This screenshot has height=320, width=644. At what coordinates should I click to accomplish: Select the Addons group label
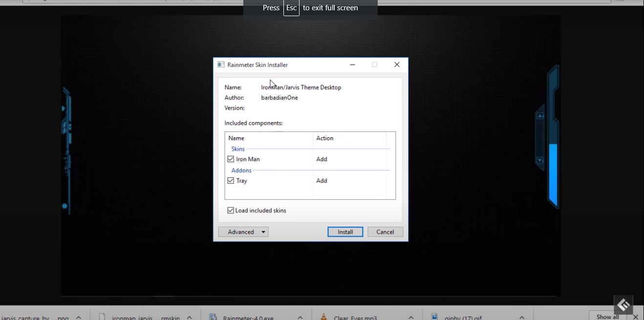click(241, 171)
